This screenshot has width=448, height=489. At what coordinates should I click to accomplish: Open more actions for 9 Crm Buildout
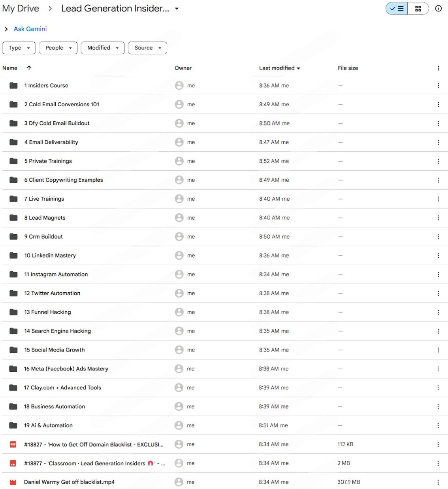(438, 237)
